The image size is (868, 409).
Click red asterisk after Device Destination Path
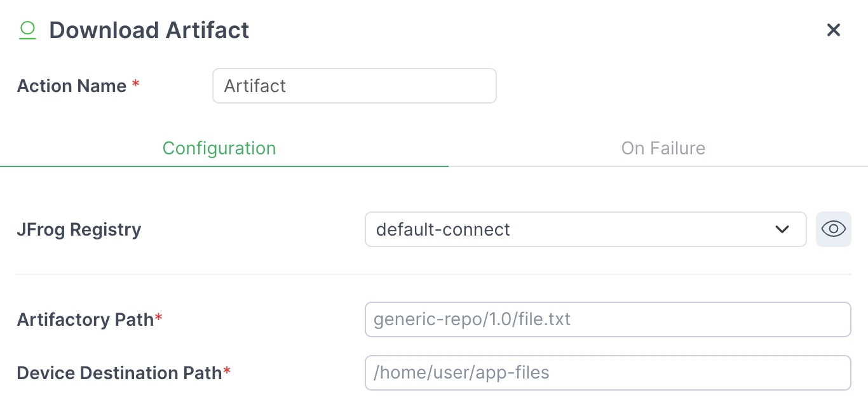click(227, 371)
